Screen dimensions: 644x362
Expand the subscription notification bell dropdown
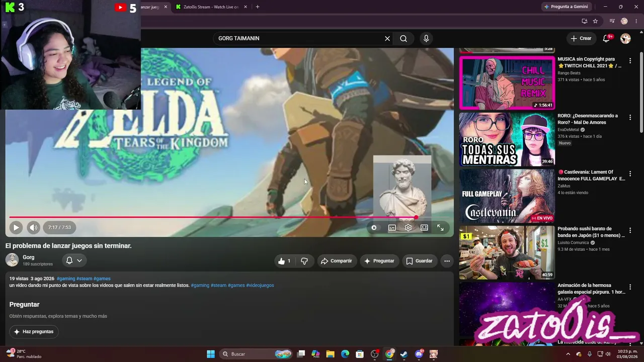74,260
